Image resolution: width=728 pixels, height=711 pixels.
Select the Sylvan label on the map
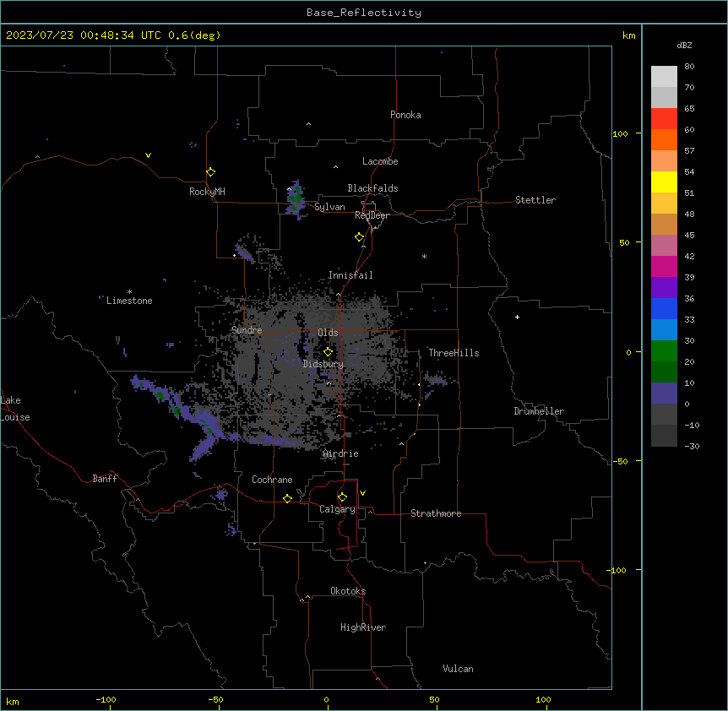329,207
